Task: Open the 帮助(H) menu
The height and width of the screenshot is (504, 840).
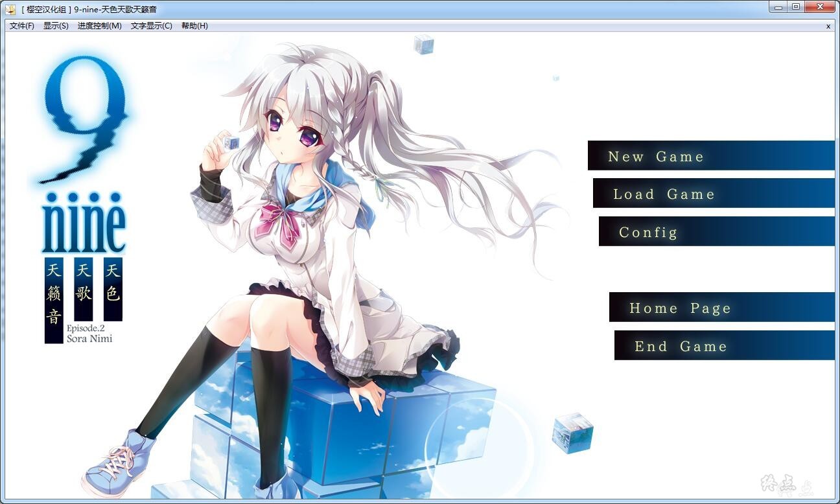Action: click(194, 26)
